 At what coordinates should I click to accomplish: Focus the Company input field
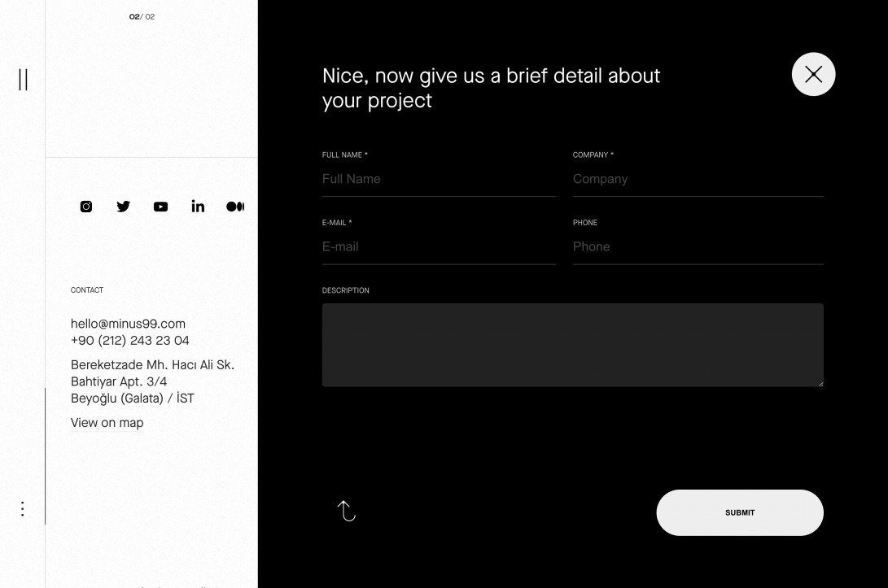698,179
